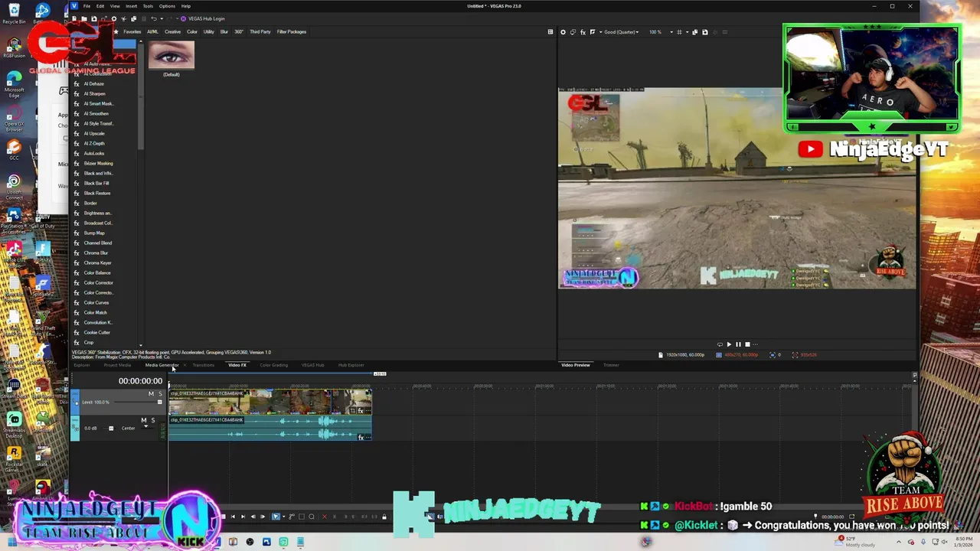Select the Color filter tab
Image resolution: width=980 pixels, height=551 pixels.
pyautogui.click(x=192, y=32)
